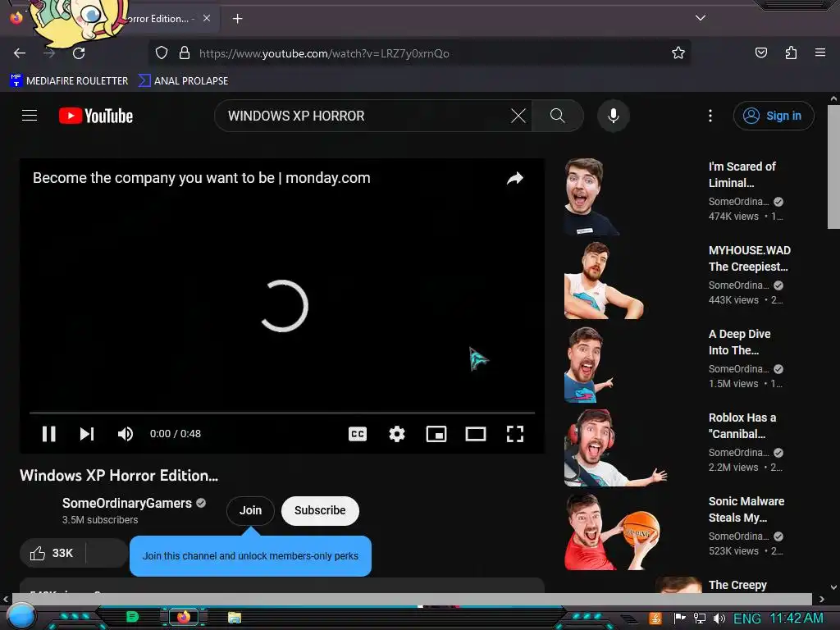
Task: Click the vertical page scrollbar thumb
Action: [x=833, y=167]
